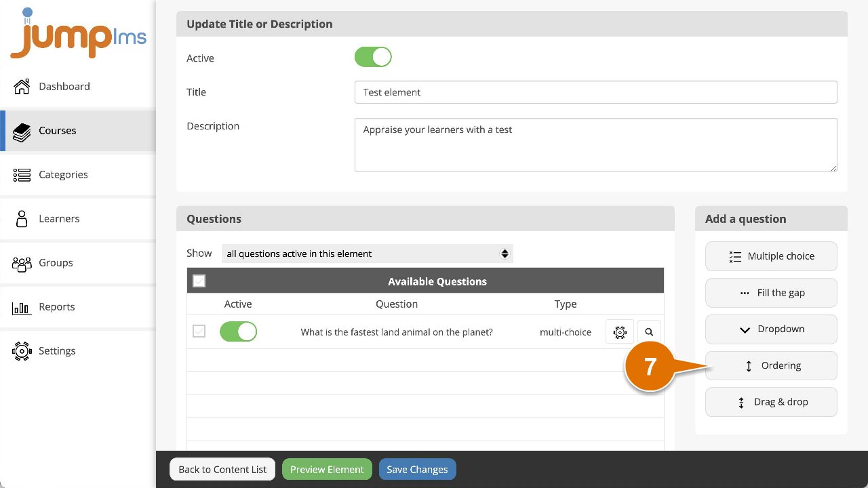The height and width of the screenshot is (488, 868).
Task: Click Back to Content List
Action: pos(222,470)
